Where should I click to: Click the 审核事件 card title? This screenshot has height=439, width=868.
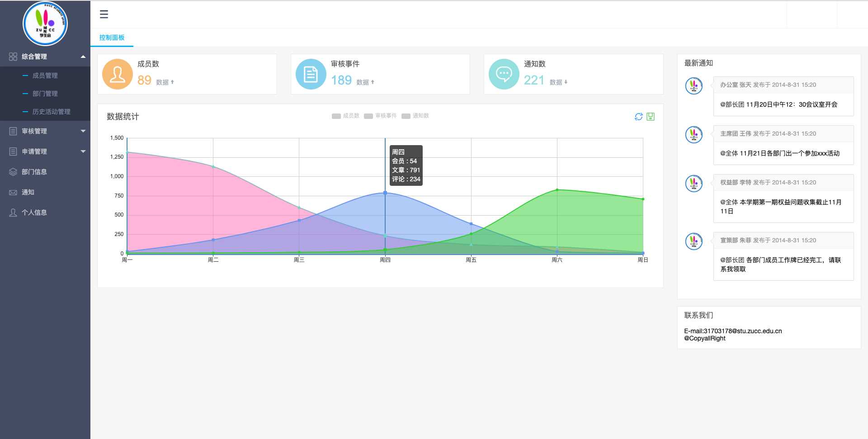coord(345,64)
